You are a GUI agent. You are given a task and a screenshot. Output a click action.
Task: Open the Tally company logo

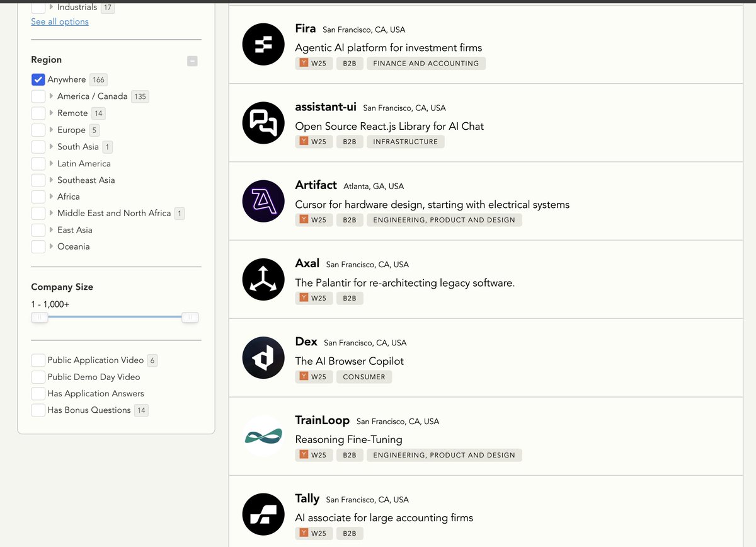point(263,514)
